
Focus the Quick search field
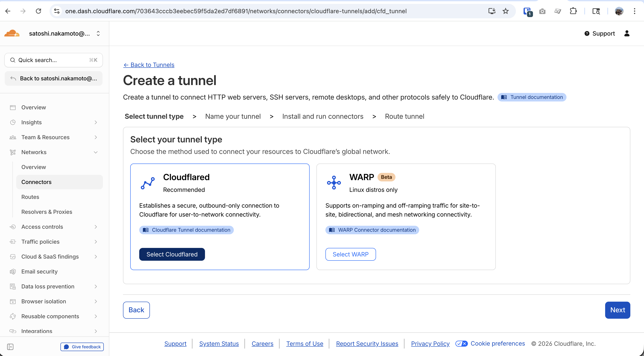(x=54, y=60)
